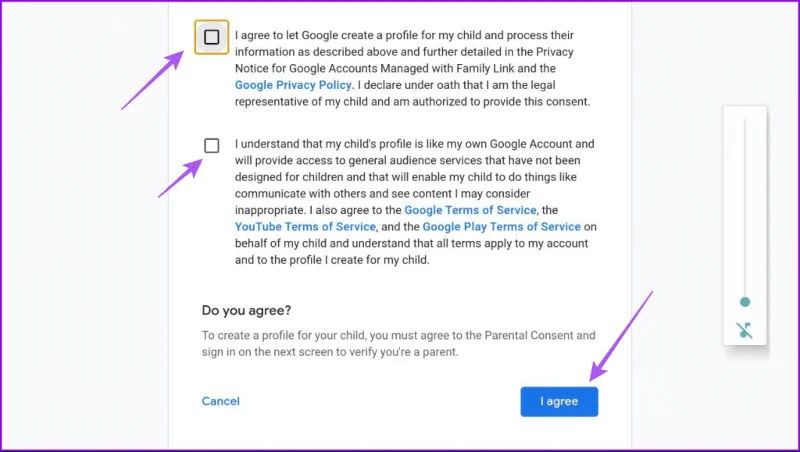Click the 'sign in on the next screen' sentence
This screenshot has height=452, width=800.
(330, 352)
